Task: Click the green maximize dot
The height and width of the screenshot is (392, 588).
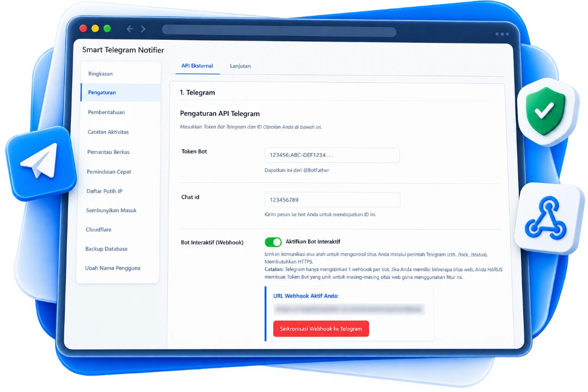Action: 107,28
